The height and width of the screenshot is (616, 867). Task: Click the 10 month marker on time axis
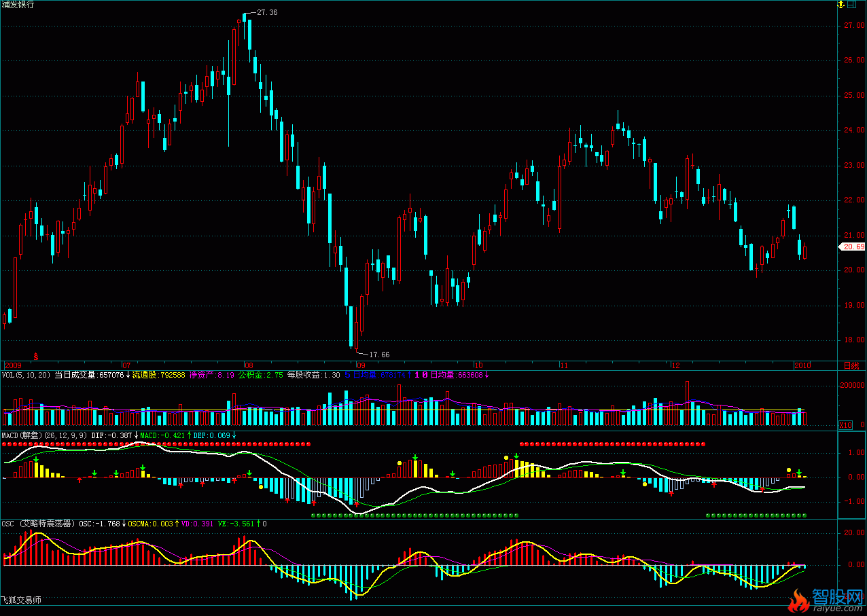tap(478, 365)
